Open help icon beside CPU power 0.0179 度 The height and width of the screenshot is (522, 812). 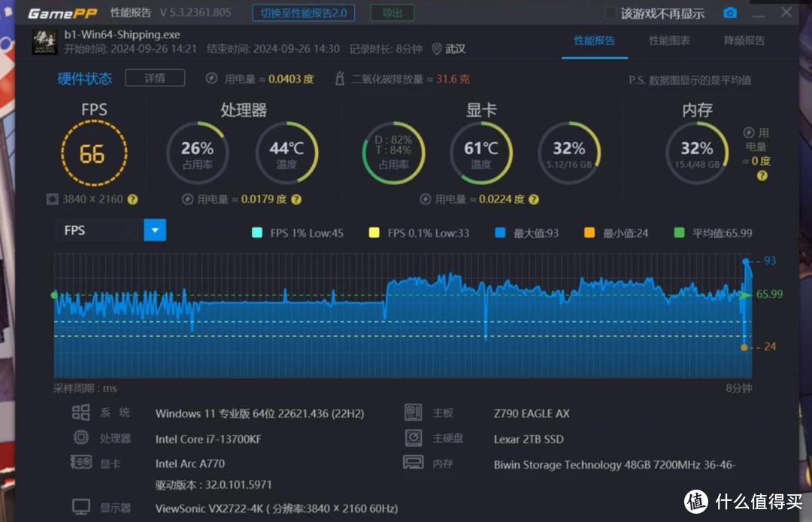coord(296,199)
